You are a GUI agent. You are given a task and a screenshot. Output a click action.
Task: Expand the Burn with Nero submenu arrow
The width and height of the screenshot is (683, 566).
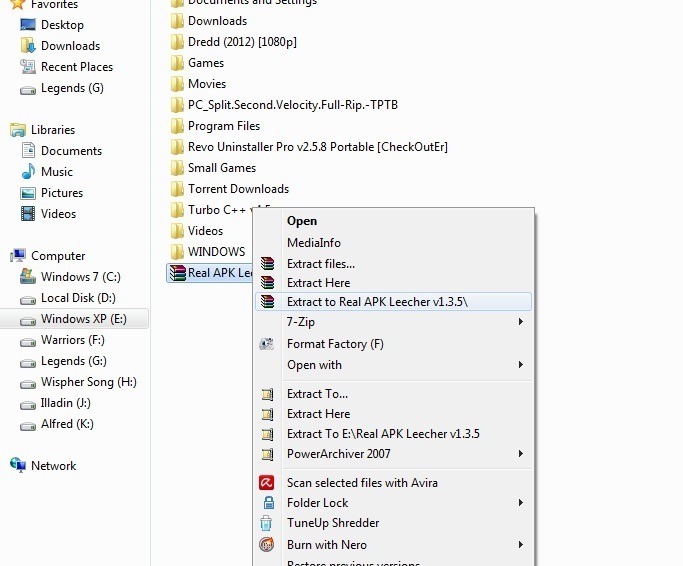(x=521, y=545)
